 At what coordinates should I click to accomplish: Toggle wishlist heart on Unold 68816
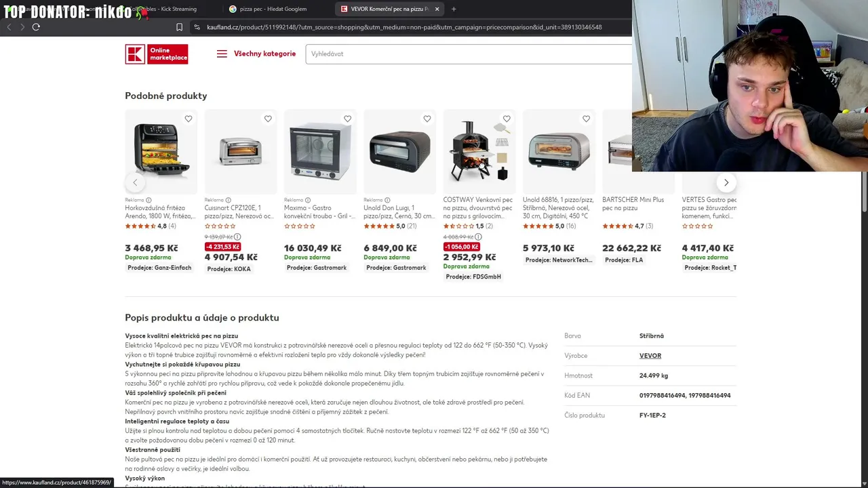pyautogui.click(x=586, y=119)
